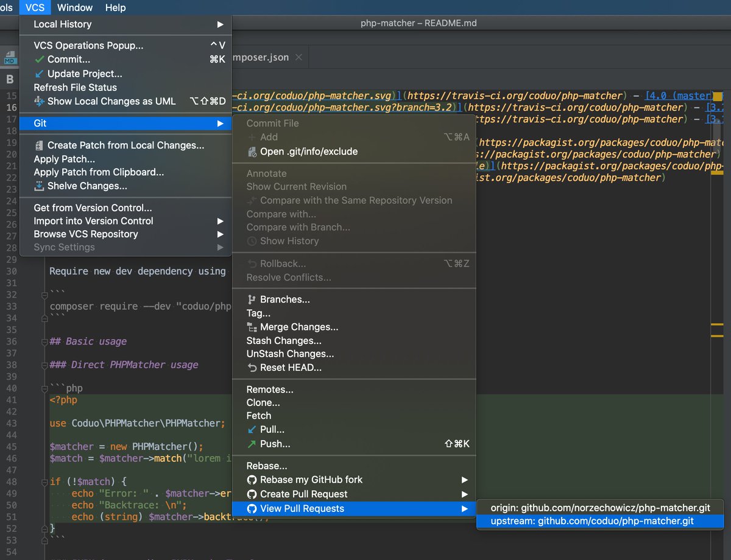Click the Update Project arrow icon

point(40,74)
